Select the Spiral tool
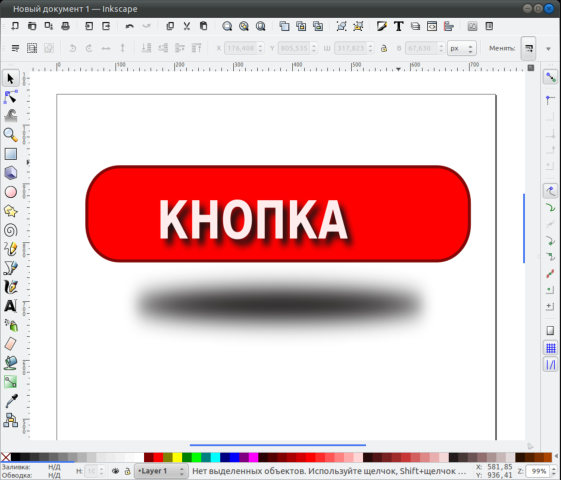This screenshot has width=561, height=480. [11, 230]
